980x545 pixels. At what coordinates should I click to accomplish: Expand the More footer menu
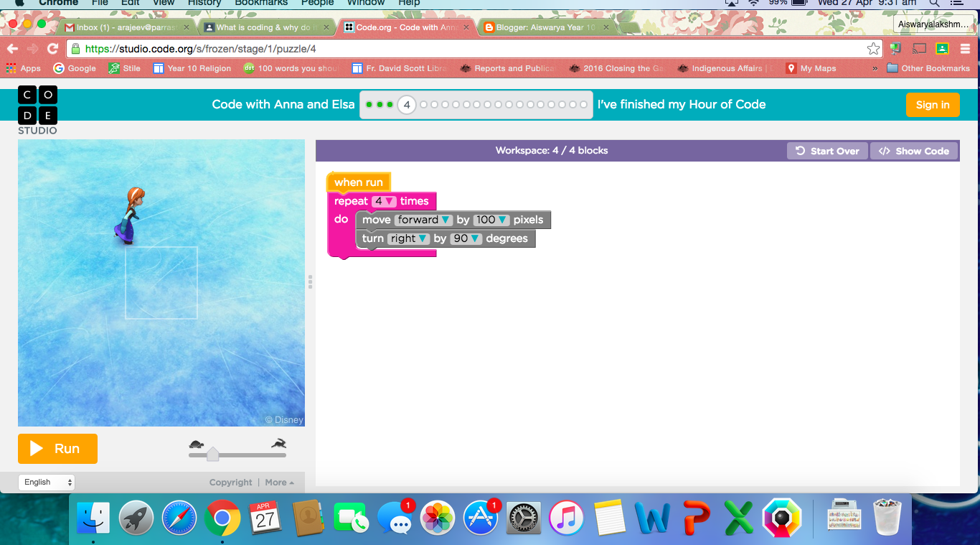[x=280, y=483]
